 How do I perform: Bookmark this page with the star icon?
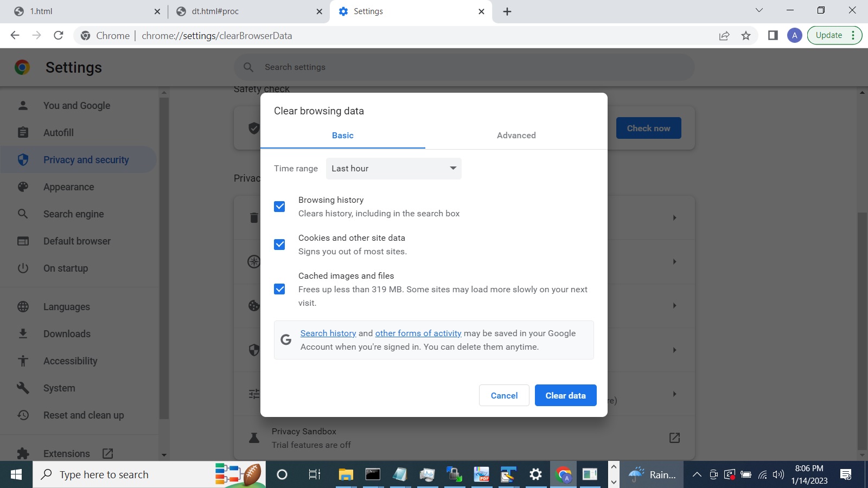click(746, 36)
